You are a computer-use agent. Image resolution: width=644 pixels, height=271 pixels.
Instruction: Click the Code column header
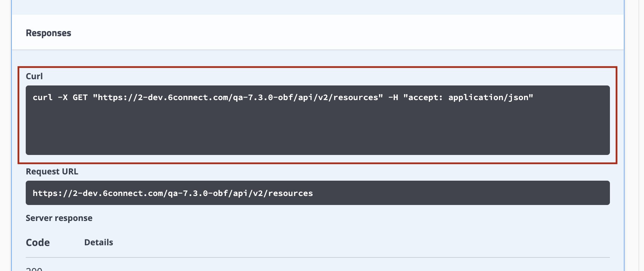[x=38, y=243]
